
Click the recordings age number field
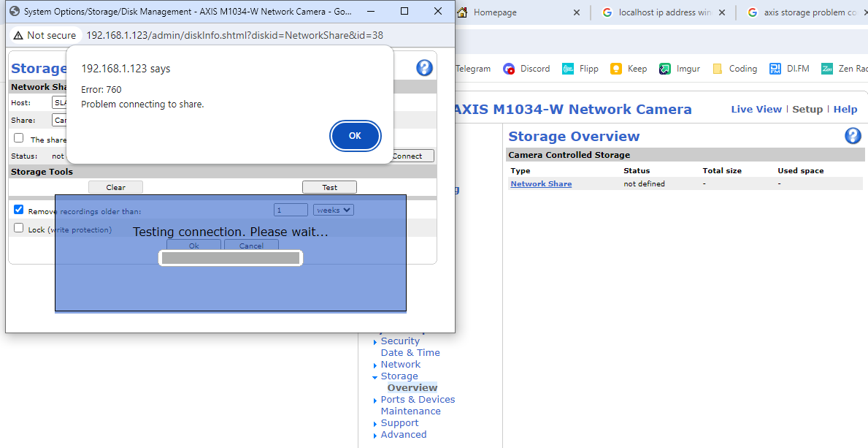coord(291,210)
